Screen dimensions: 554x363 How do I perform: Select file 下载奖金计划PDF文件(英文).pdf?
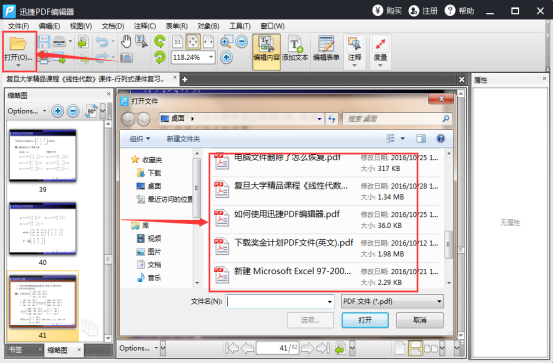tap(325, 248)
